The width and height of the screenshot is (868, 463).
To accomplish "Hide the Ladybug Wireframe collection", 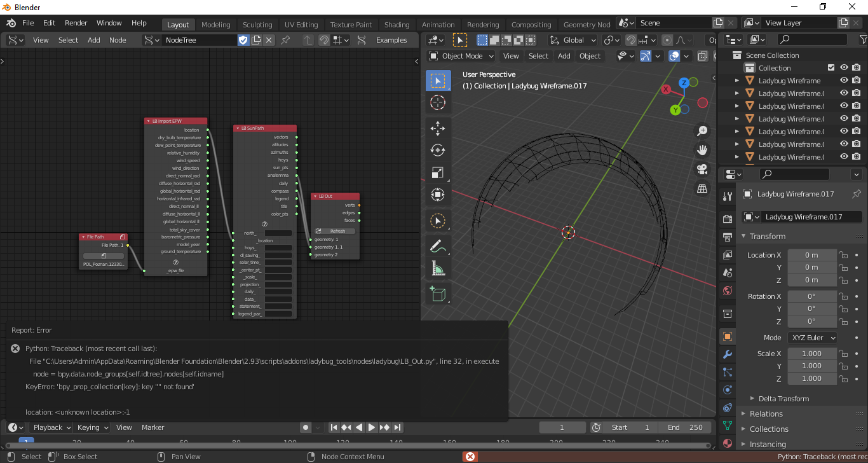I will point(844,80).
